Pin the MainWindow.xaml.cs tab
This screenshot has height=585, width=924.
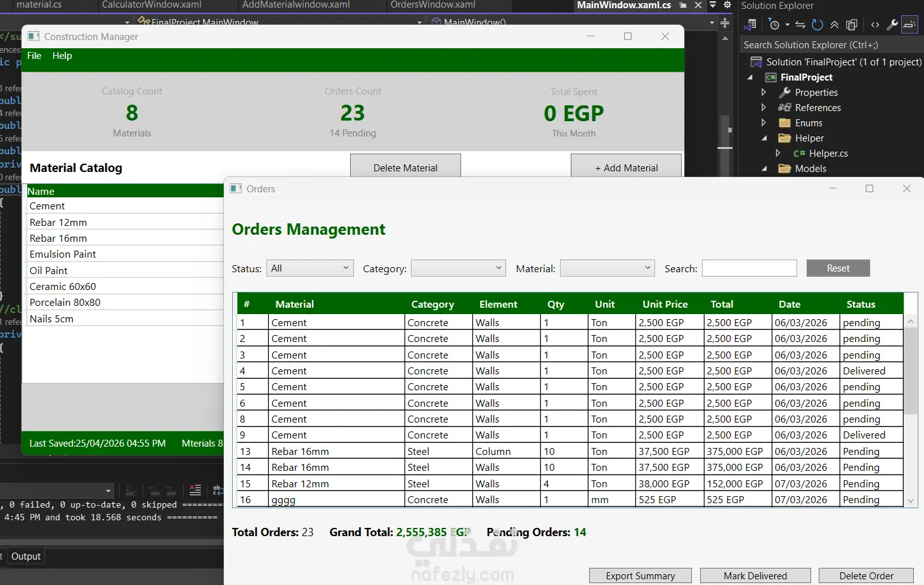coord(683,5)
